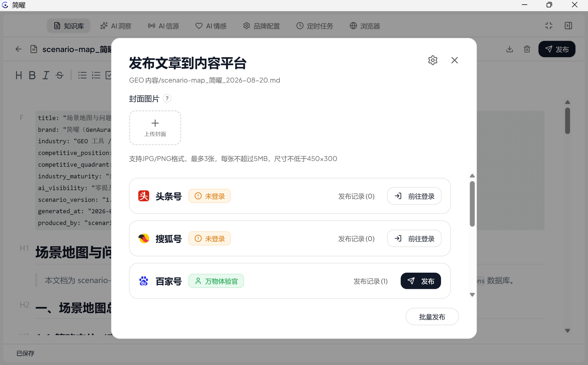Screen dimensions: 588x365
Task: Click 前往登录 for 搜狐号
Action: tap(414, 238)
